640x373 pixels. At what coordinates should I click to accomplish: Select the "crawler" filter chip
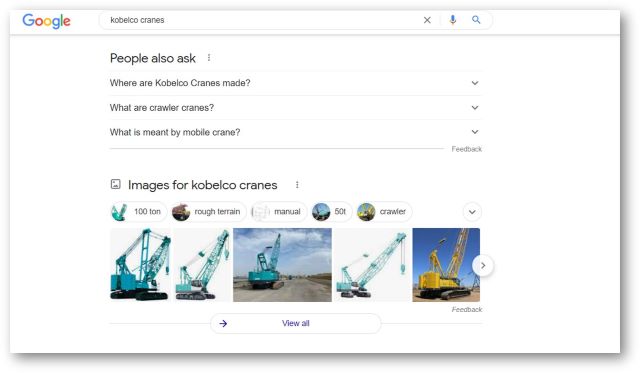(x=384, y=212)
